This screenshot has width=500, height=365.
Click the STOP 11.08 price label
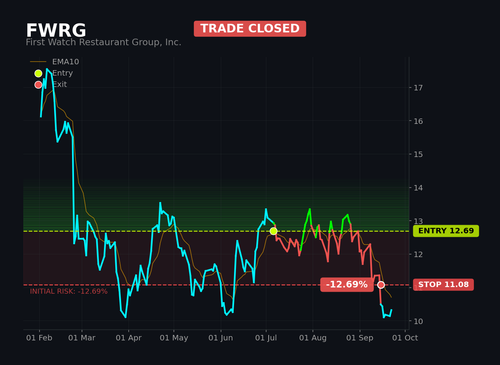pyautogui.click(x=443, y=285)
